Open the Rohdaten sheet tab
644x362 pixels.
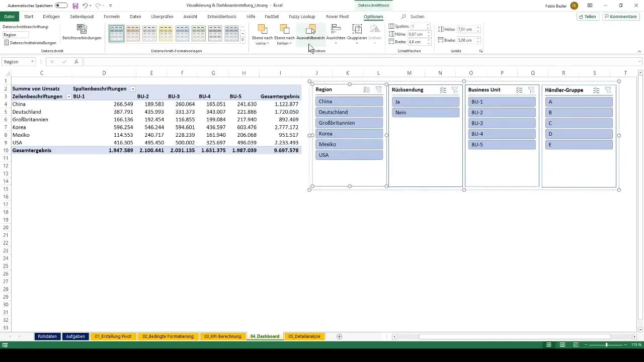click(47, 336)
